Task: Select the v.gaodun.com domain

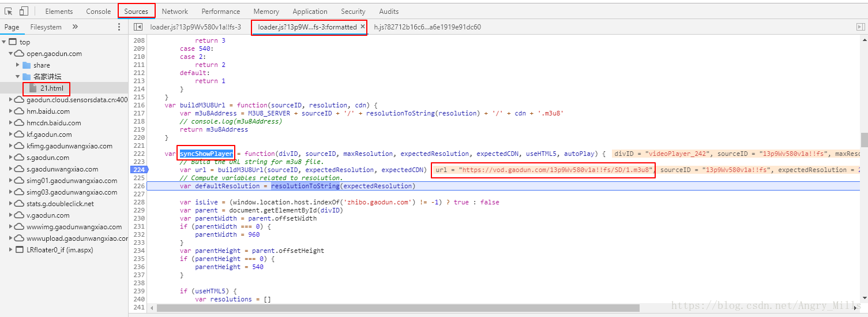Action: click(48, 215)
